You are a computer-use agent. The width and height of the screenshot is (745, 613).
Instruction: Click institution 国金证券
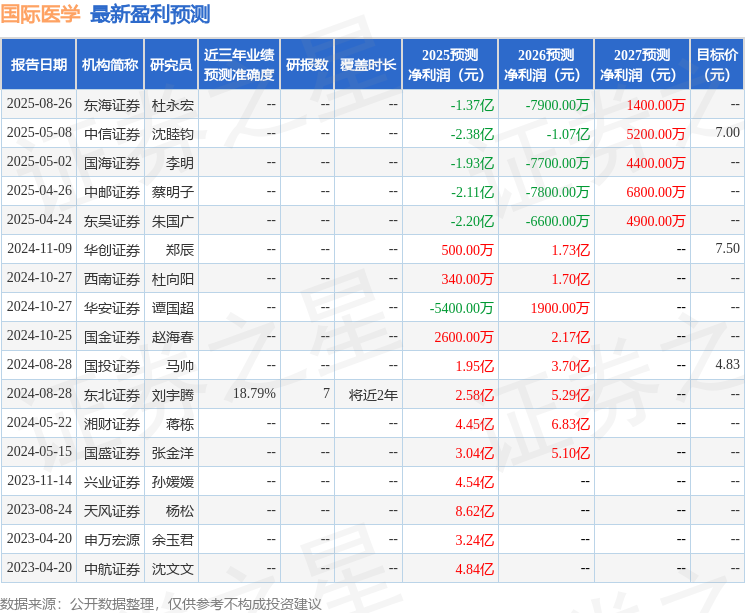click(112, 337)
